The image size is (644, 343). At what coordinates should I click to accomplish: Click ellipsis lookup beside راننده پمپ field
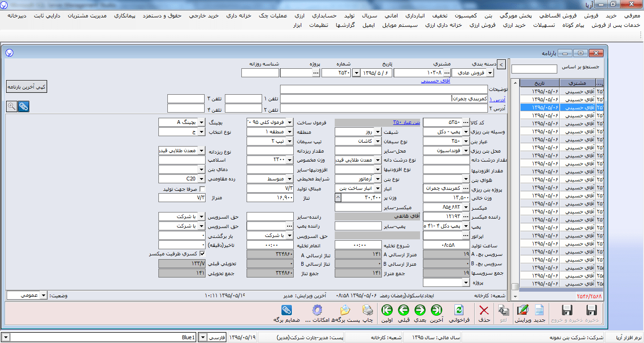(290, 226)
